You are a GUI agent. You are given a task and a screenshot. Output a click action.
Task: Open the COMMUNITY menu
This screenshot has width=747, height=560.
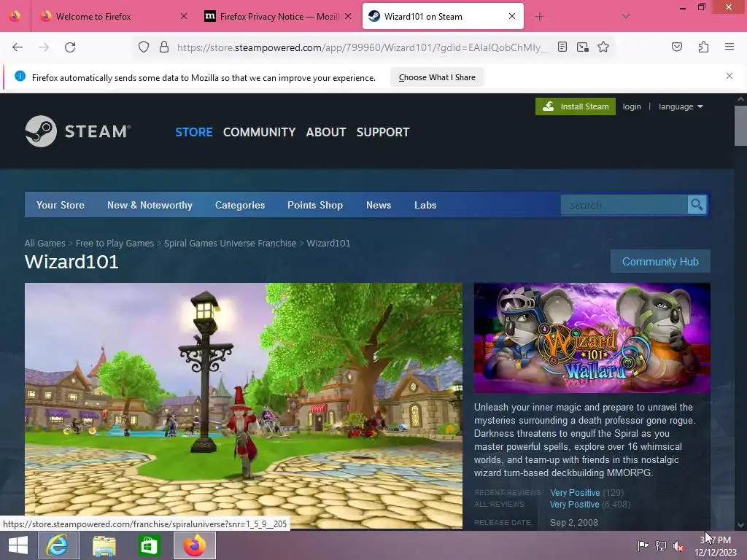[259, 132]
